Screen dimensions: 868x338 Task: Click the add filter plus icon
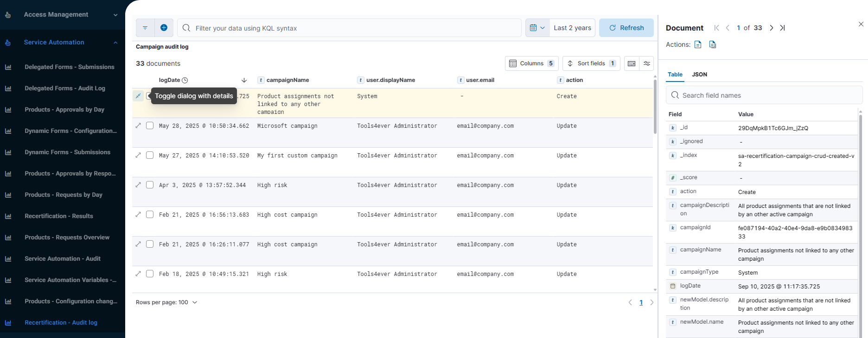point(164,28)
